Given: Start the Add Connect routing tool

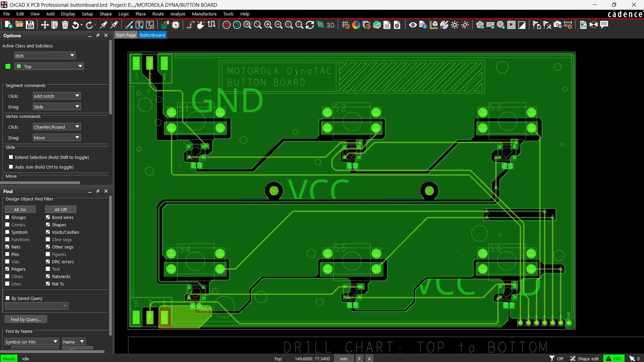Looking at the screenshot, I should [190, 25].
